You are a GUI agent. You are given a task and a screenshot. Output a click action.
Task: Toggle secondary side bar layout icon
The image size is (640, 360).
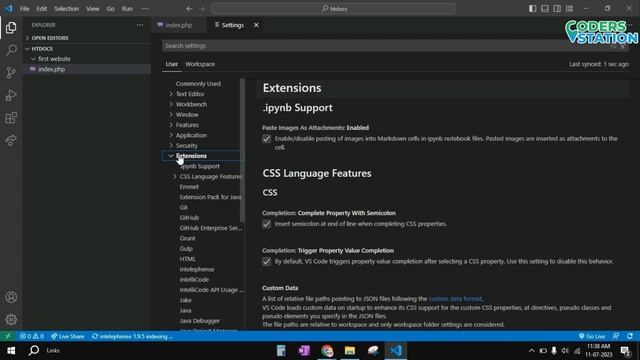tap(557, 9)
